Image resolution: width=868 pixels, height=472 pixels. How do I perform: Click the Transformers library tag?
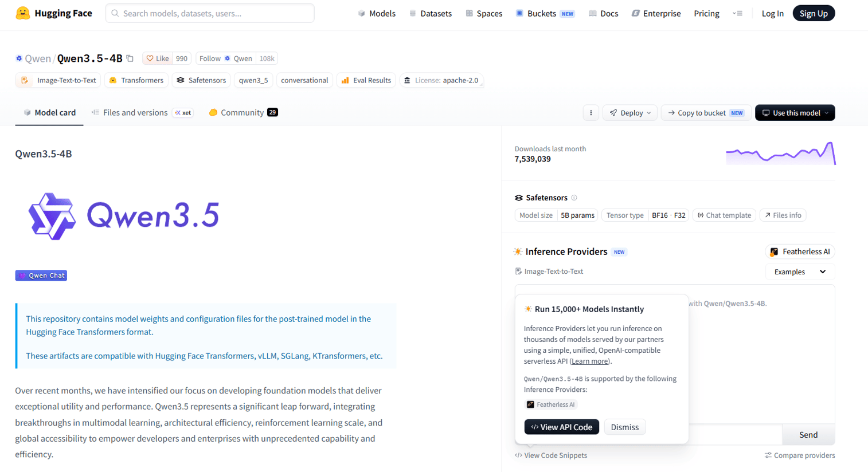pos(136,80)
